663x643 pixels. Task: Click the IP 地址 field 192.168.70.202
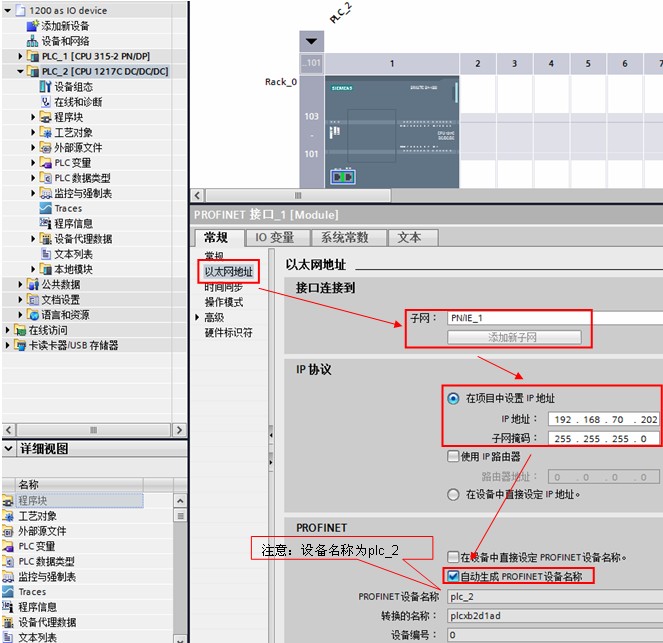[x=604, y=419]
